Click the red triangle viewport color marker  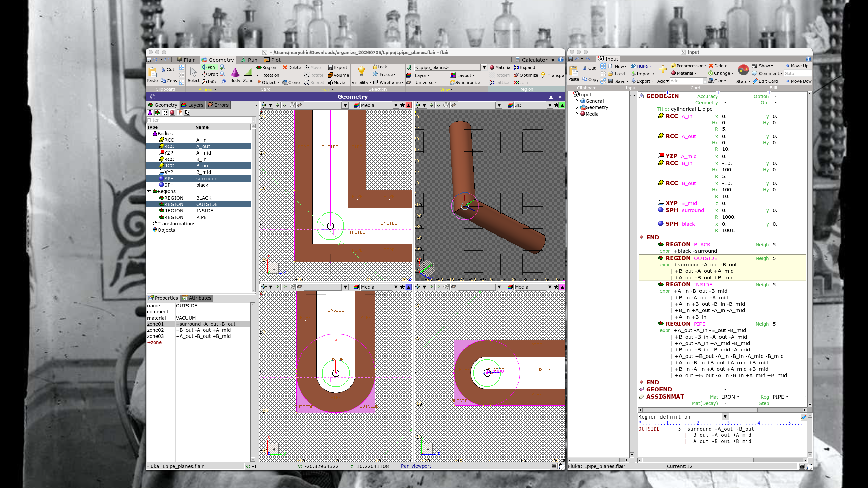(x=408, y=105)
